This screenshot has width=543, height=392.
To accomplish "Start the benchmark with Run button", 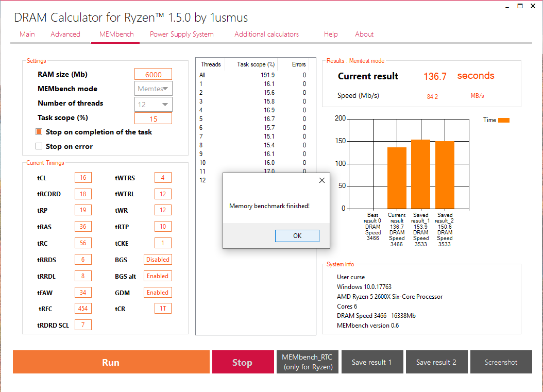I will click(111, 362).
